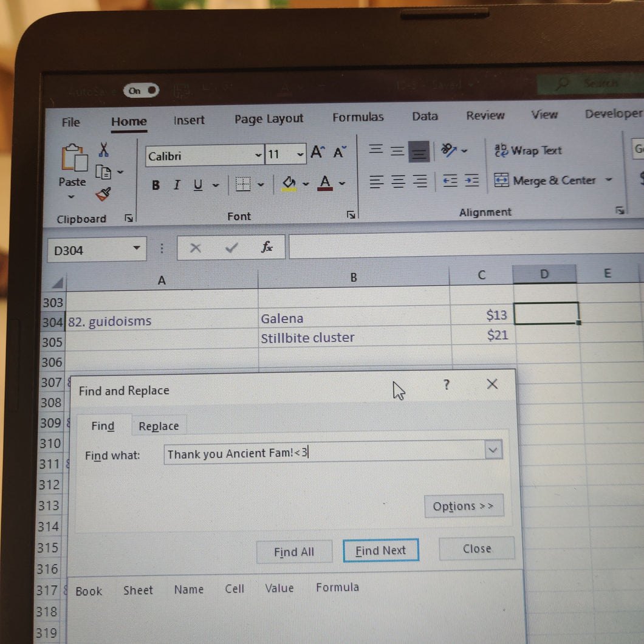Image resolution: width=644 pixels, height=644 pixels.
Task: Open the Calibri font name dropdown
Action: point(258,156)
